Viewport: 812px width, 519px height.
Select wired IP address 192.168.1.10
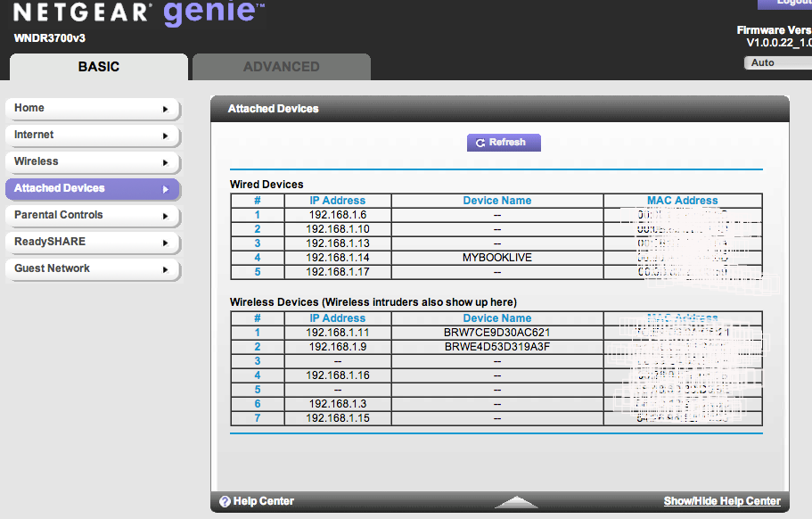coord(338,229)
